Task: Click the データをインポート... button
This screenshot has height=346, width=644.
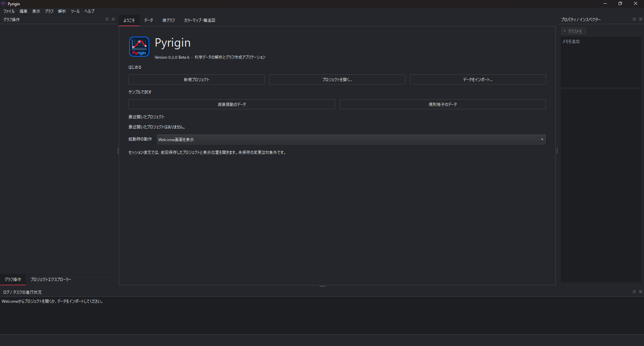Action: coord(478,79)
